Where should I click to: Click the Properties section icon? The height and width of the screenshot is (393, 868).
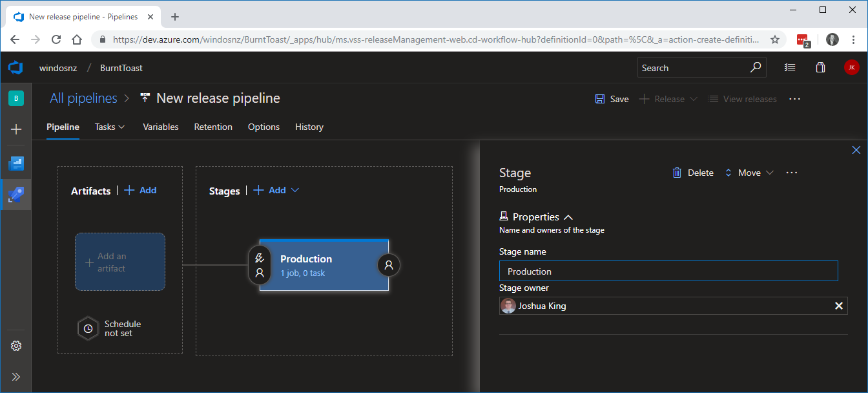[504, 217]
